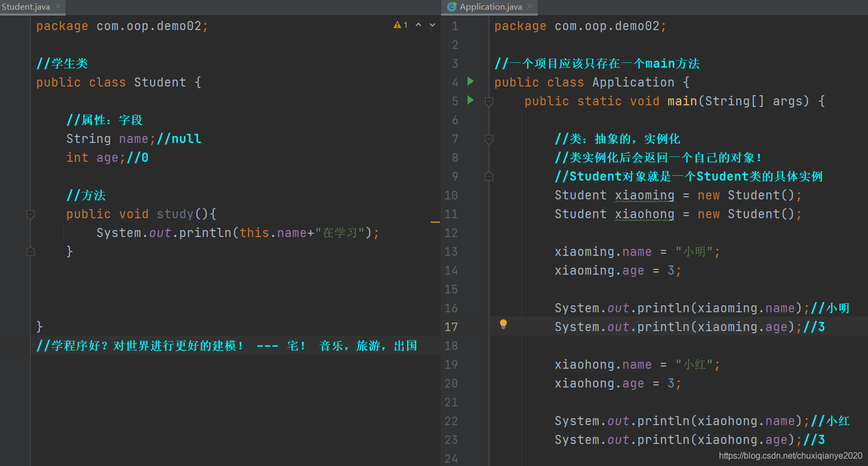This screenshot has width=868, height=466.
Task: Place cursor on 'int age' field declaration
Action: click(96, 158)
